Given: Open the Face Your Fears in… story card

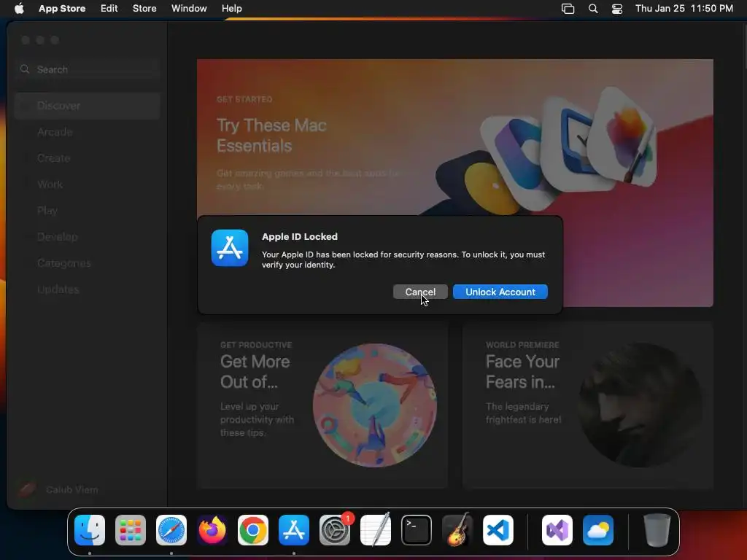Looking at the screenshot, I should point(587,405).
